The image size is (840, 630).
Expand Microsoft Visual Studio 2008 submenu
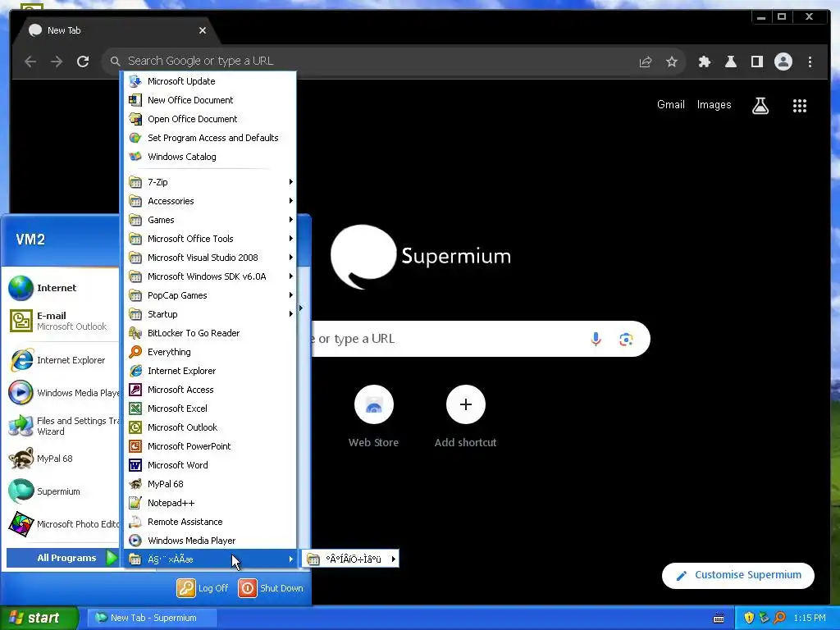pyautogui.click(x=210, y=258)
